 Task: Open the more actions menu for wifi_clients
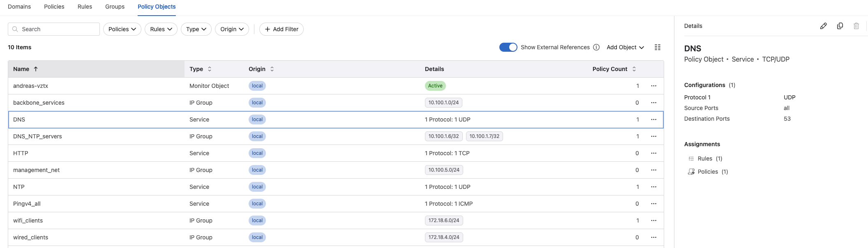pos(653,220)
